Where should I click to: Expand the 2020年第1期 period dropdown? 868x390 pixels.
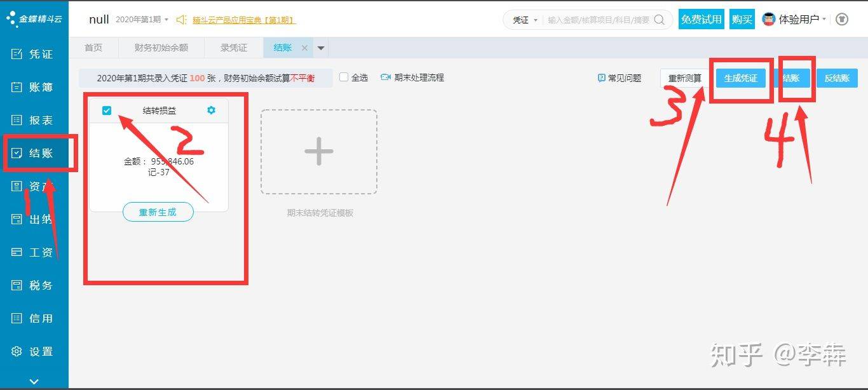click(166, 20)
